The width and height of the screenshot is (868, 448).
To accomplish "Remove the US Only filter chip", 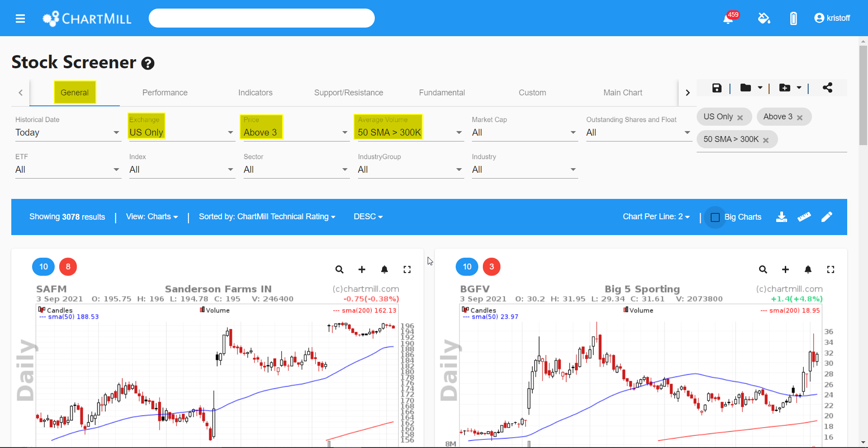I will coord(740,118).
